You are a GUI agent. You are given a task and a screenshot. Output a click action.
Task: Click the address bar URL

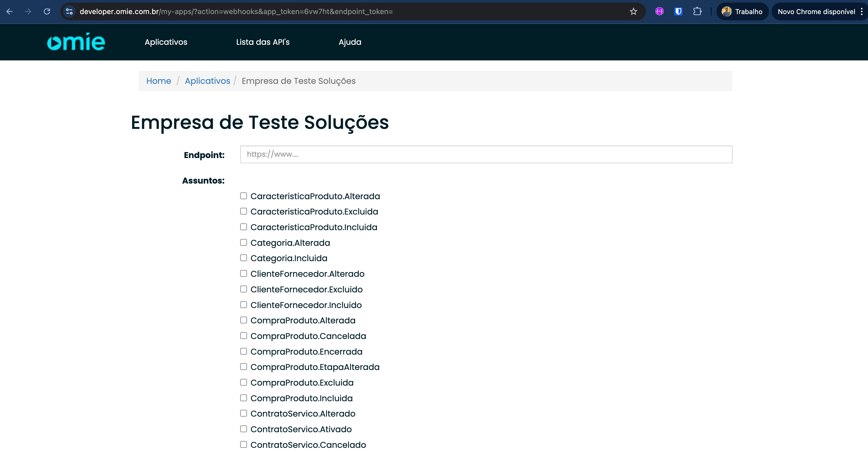(x=236, y=11)
